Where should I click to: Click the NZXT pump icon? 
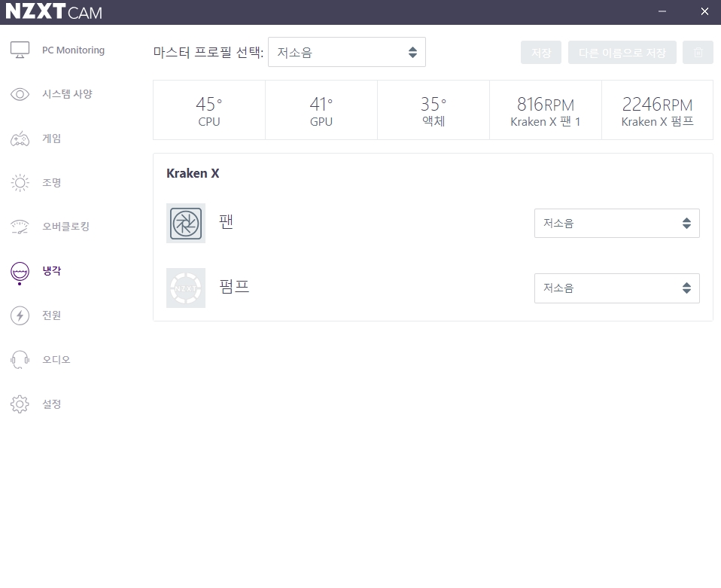point(186,288)
